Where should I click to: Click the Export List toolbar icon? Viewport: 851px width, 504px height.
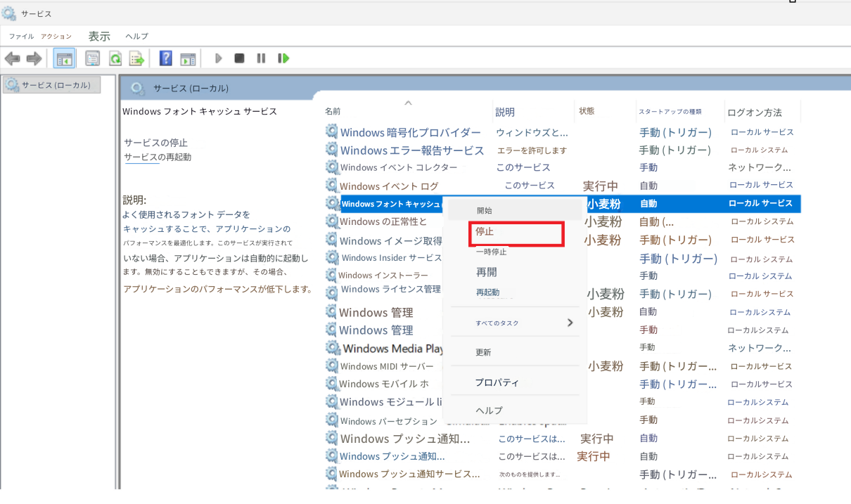(136, 58)
